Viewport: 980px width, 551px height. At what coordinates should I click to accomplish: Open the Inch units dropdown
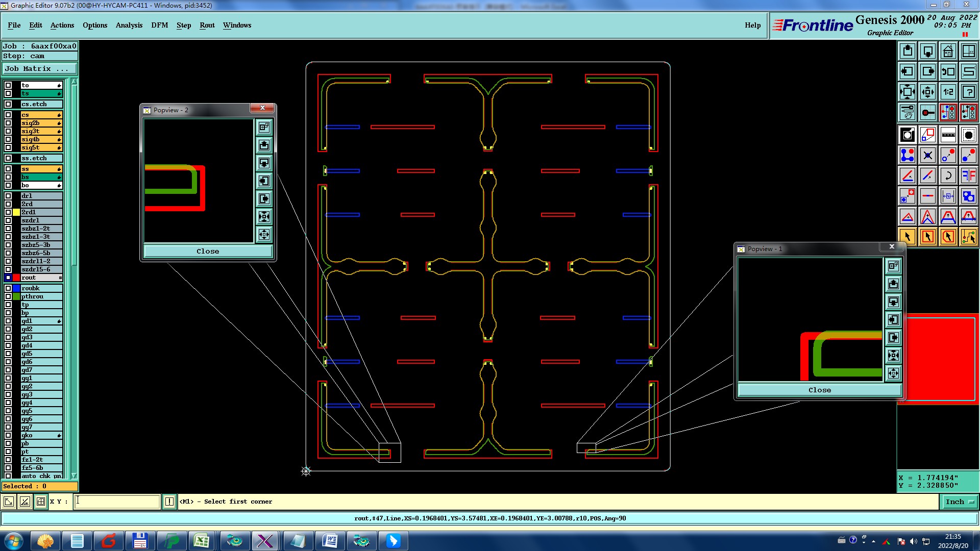point(959,502)
